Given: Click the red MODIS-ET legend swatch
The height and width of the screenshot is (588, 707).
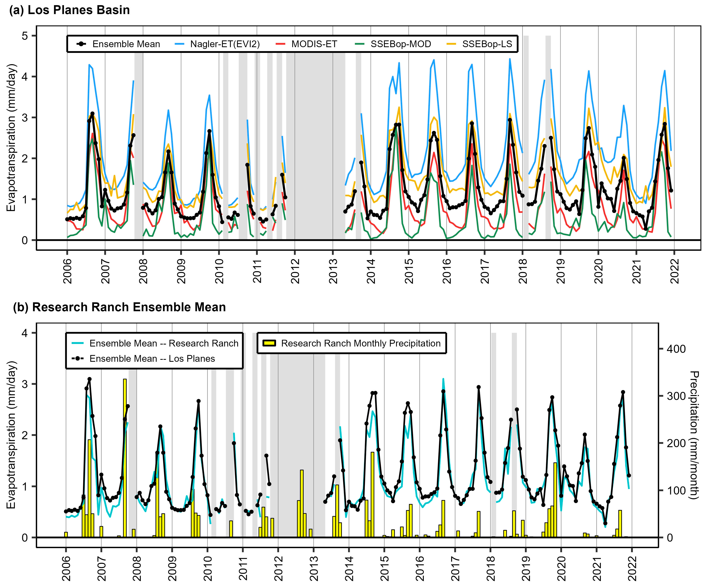Looking at the screenshot, I should pos(280,44).
